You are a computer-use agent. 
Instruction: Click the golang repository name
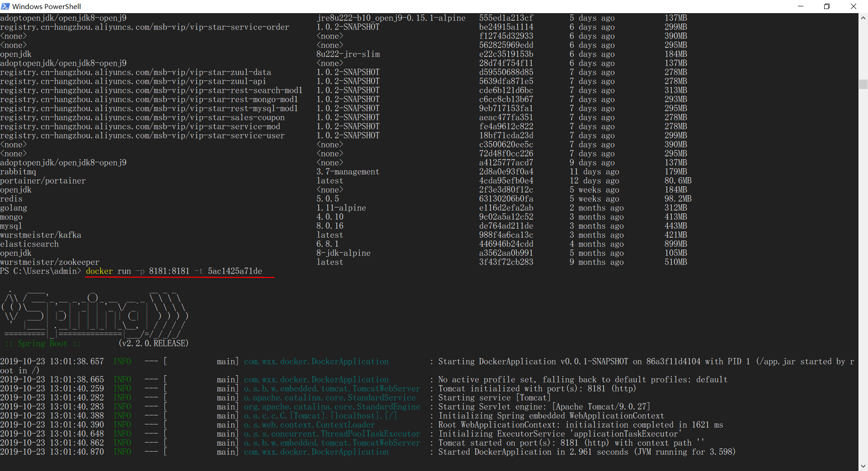click(14, 208)
